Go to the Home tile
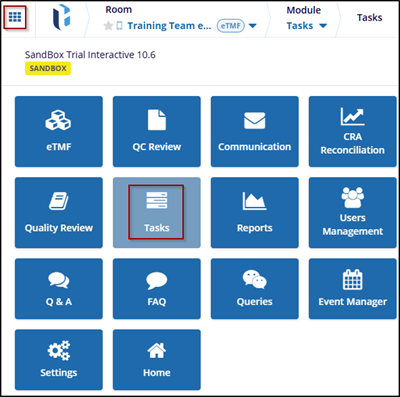 pos(157,360)
